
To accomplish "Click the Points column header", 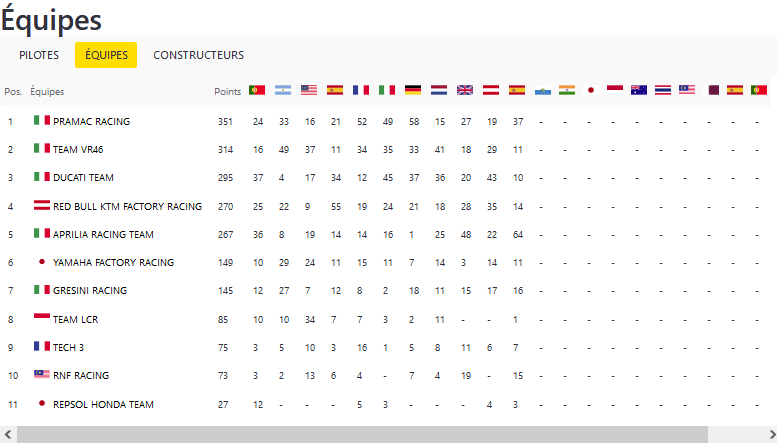I will [x=227, y=92].
